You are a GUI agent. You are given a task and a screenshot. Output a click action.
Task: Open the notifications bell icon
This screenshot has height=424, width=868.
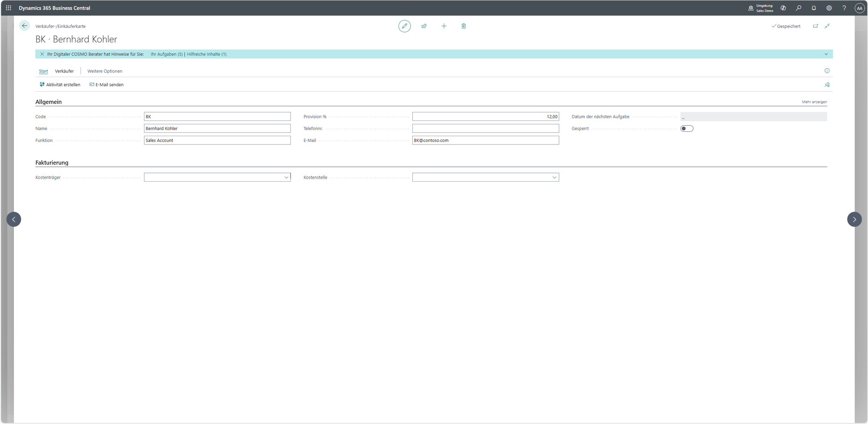pyautogui.click(x=814, y=8)
